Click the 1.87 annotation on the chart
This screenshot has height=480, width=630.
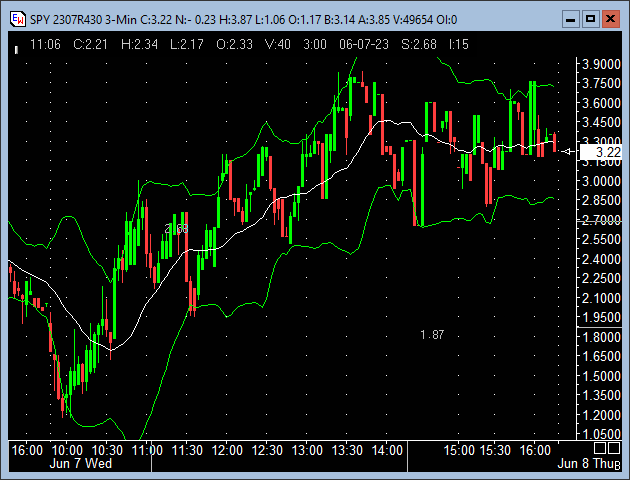tap(432, 335)
